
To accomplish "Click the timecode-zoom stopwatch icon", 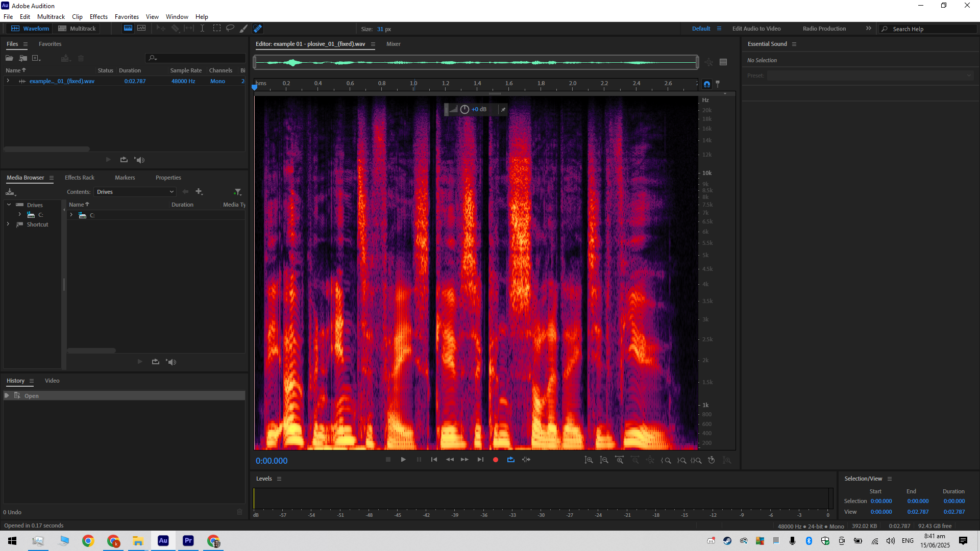I will (x=712, y=460).
